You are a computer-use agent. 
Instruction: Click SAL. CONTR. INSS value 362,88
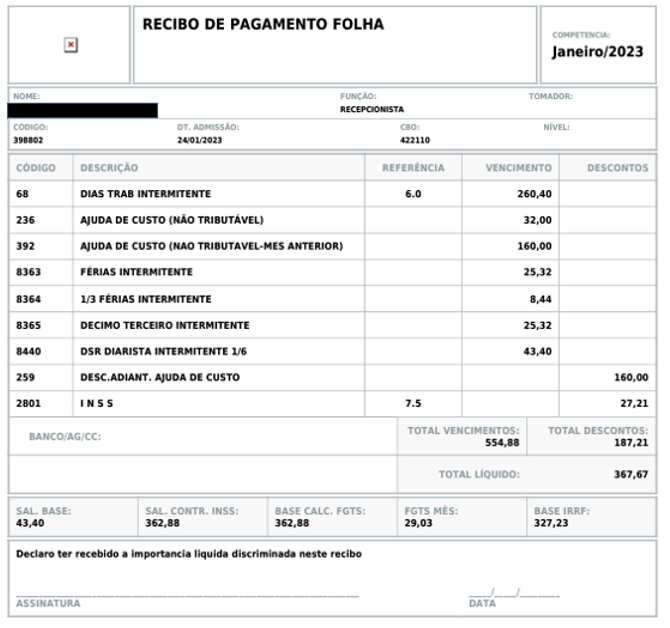click(162, 523)
